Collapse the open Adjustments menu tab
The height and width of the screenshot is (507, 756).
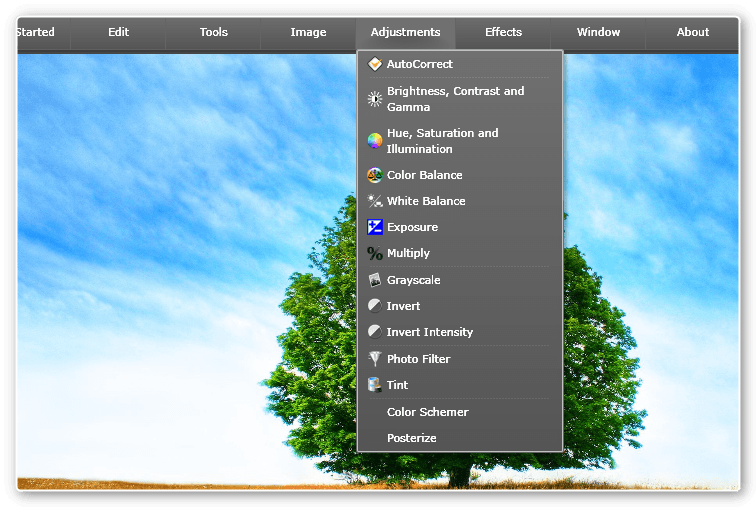[x=405, y=32]
